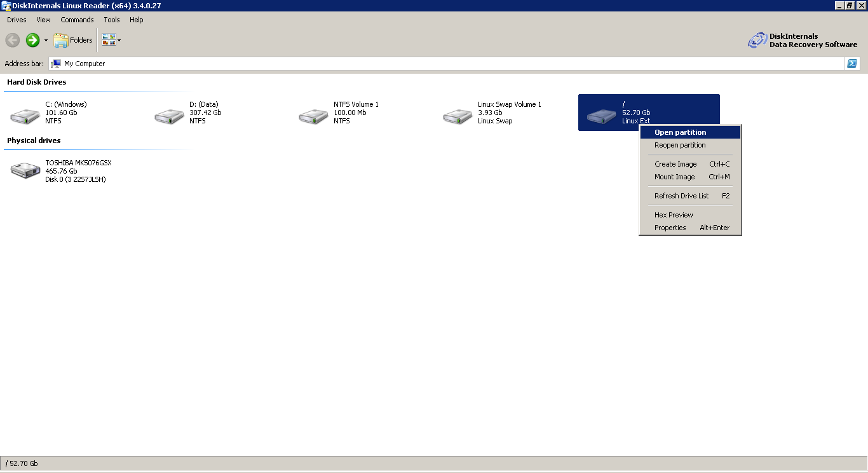Viewport: 868px width, 473px height.
Task: Expand the Forward history dropdown arrow
Action: (46, 41)
